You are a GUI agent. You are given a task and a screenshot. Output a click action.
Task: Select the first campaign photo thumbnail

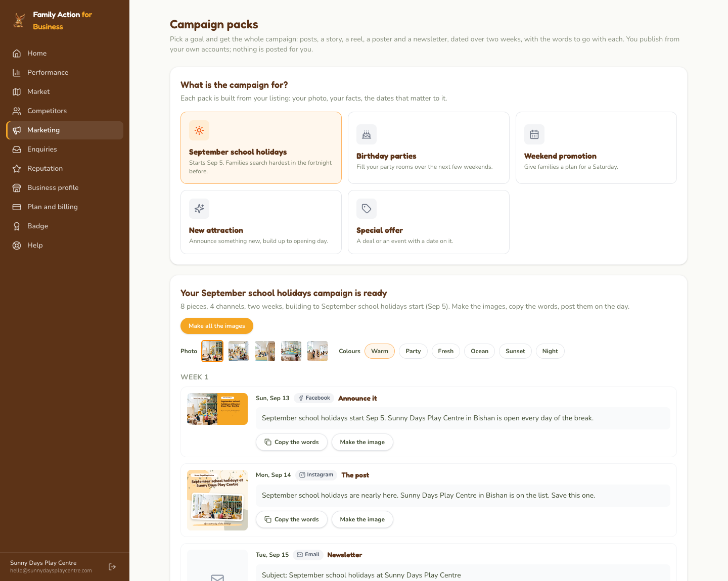coord(212,351)
